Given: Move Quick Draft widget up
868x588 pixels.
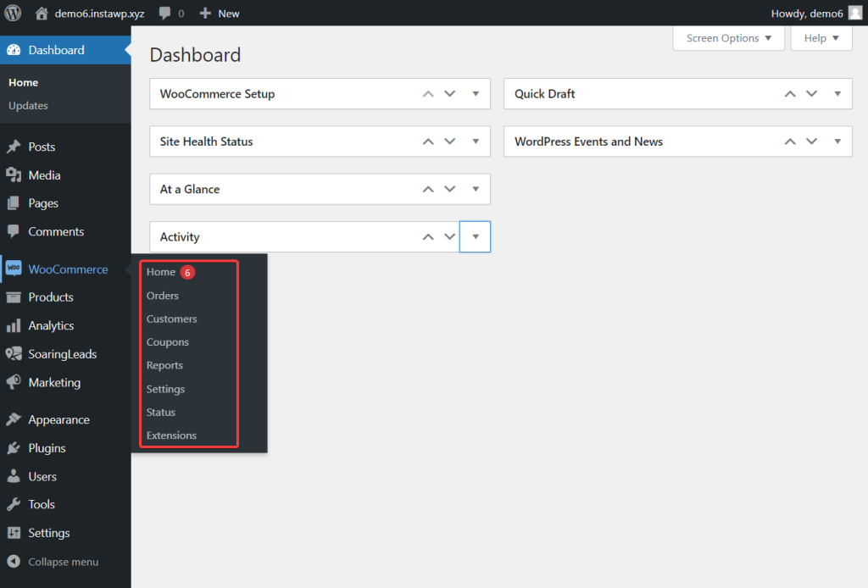Looking at the screenshot, I should pos(790,93).
